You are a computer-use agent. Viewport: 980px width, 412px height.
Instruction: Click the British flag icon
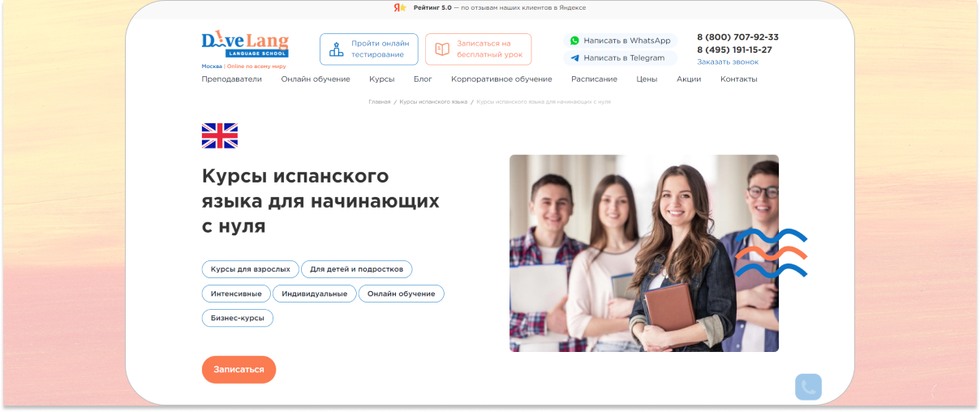[x=220, y=135]
